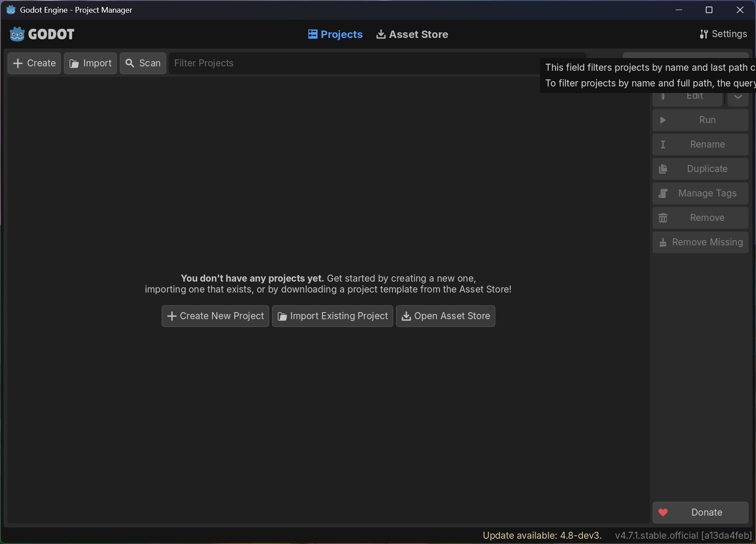This screenshot has width=756, height=544.
Task: Click the Godot icon in the title bar
Action: (x=11, y=10)
